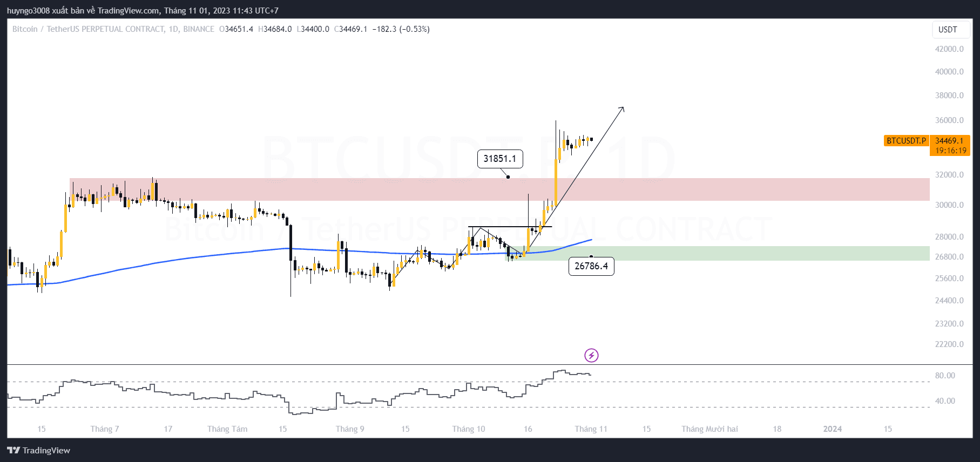Click the Tháng Mười hai time axis label
The height and width of the screenshot is (462, 980).
(709, 429)
